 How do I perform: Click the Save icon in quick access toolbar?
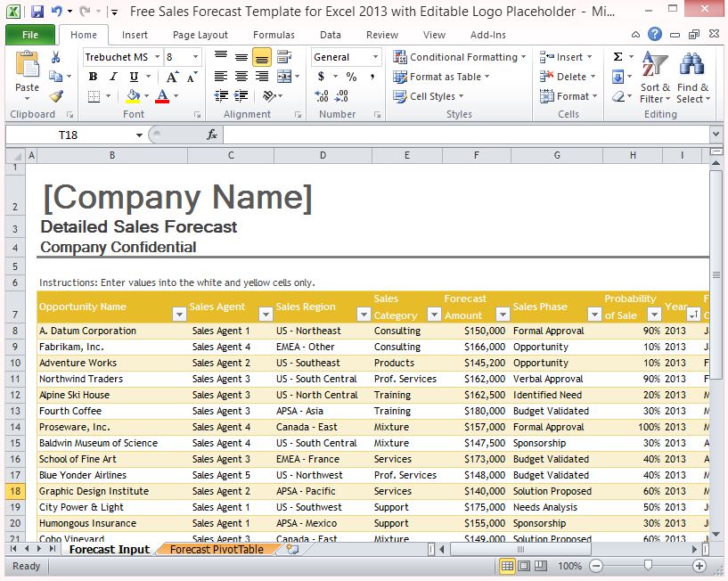[x=37, y=12]
